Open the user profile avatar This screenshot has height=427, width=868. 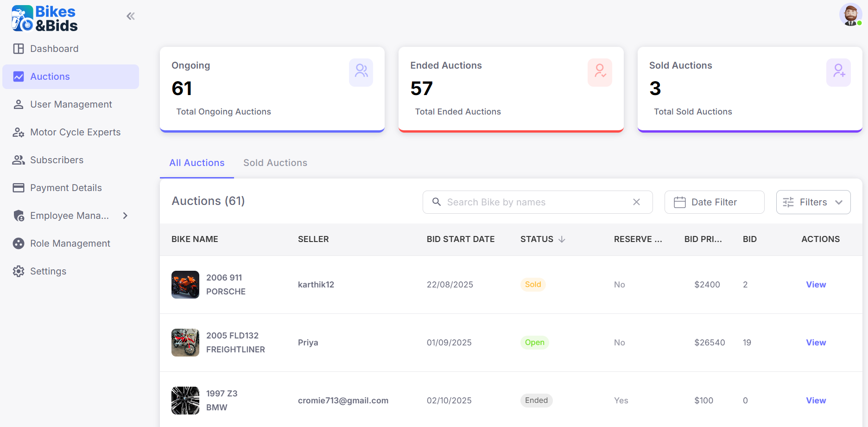pyautogui.click(x=850, y=15)
